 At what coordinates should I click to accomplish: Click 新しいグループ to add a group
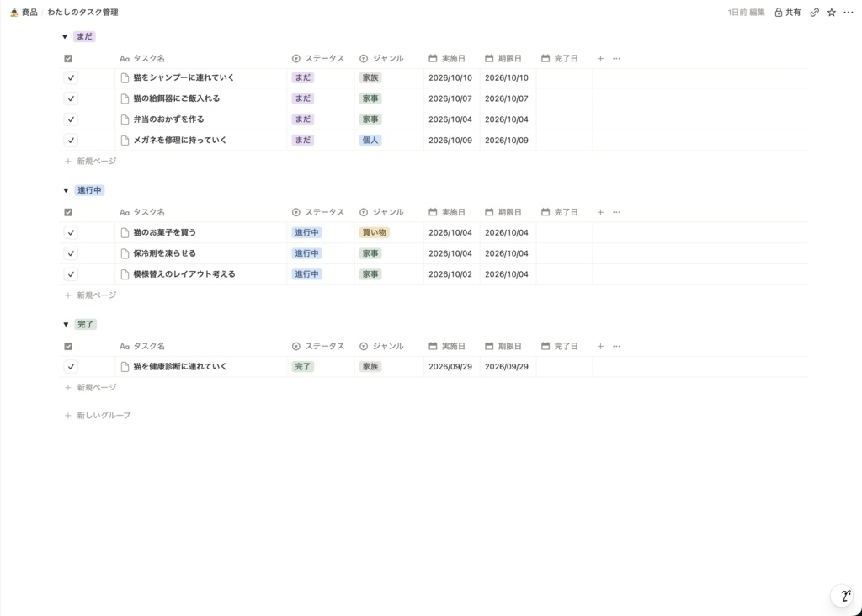(98, 416)
